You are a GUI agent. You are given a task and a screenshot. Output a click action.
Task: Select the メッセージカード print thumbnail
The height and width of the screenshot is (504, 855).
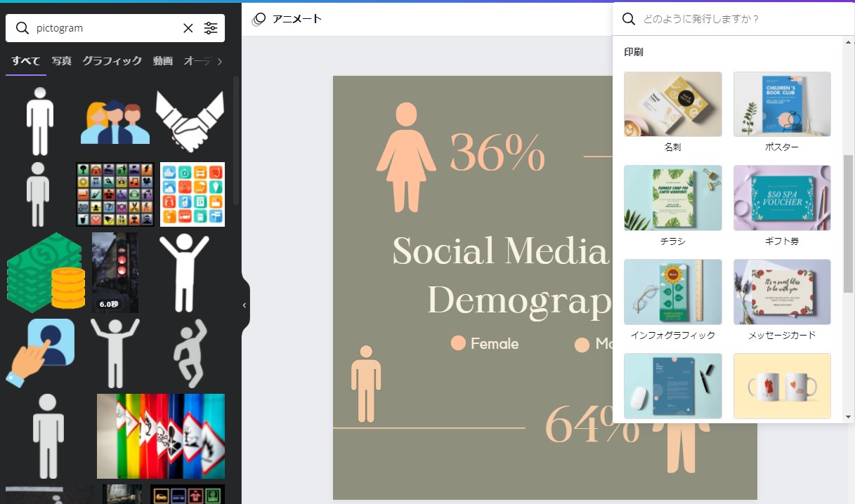point(782,292)
